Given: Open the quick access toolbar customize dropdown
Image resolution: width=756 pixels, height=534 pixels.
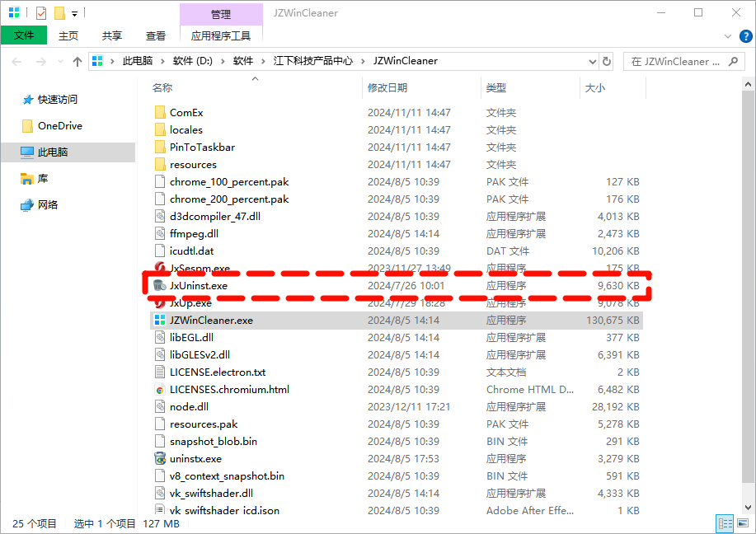Looking at the screenshot, I should (x=75, y=14).
